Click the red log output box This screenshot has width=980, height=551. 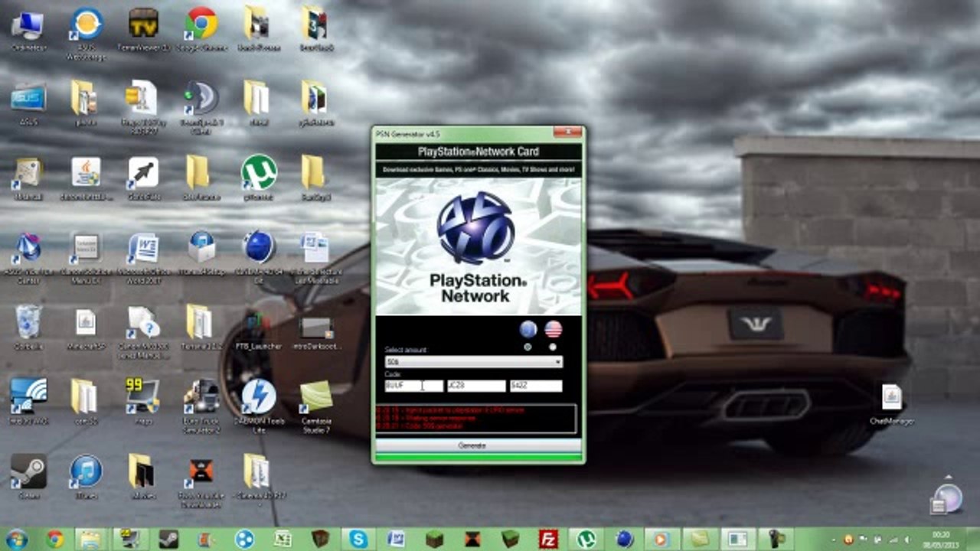coord(475,419)
